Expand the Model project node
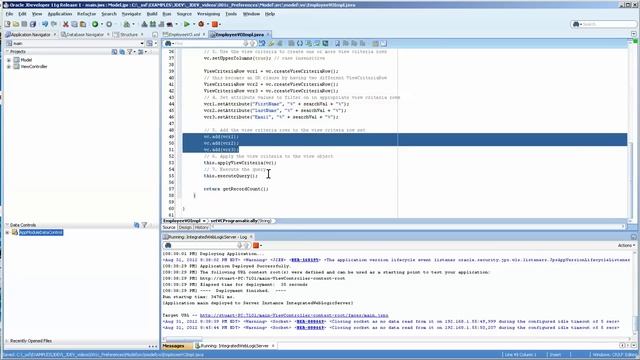Viewport: 640px width, 360px height. pyautogui.click(x=9, y=60)
